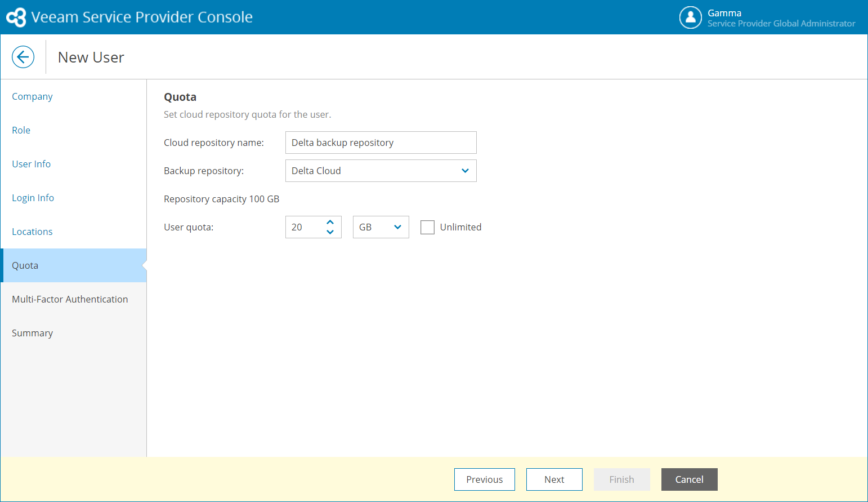Image resolution: width=868 pixels, height=502 pixels.
Task: Click the Next button
Action: click(554, 479)
